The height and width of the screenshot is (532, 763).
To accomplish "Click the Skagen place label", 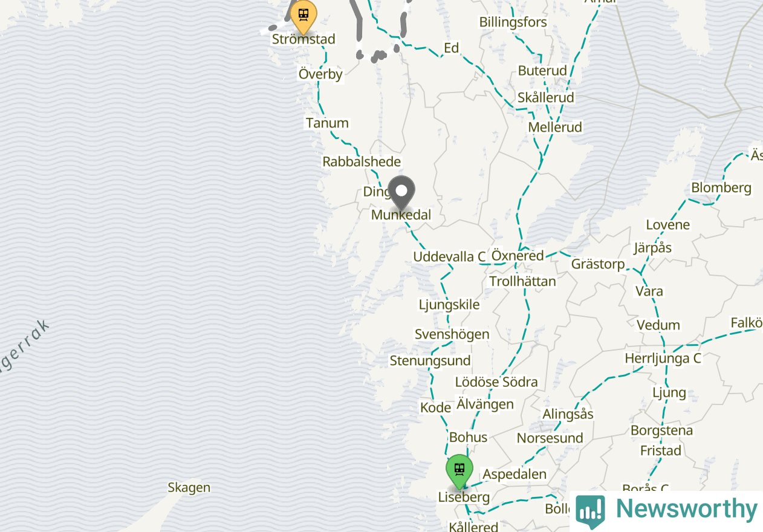I will (189, 488).
